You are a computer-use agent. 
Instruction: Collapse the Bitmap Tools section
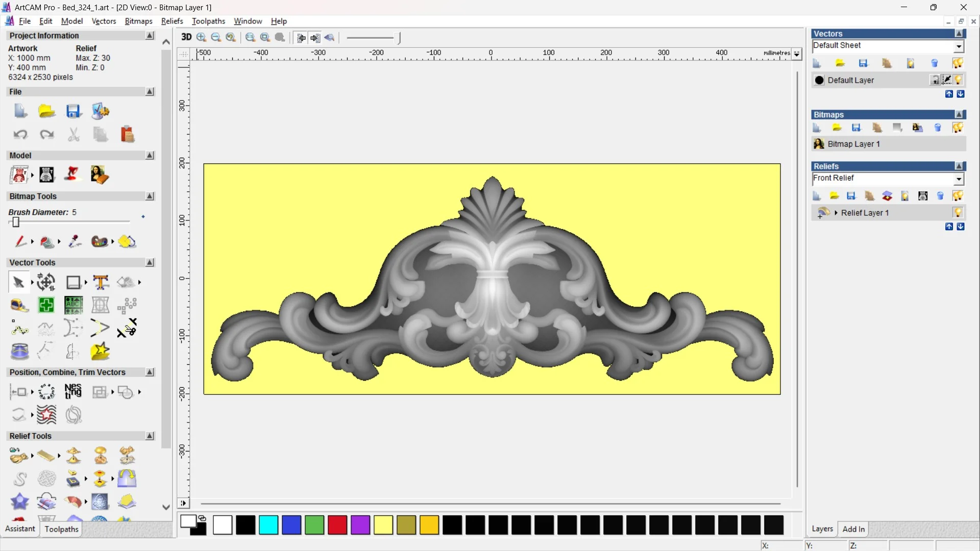click(150, 196)
